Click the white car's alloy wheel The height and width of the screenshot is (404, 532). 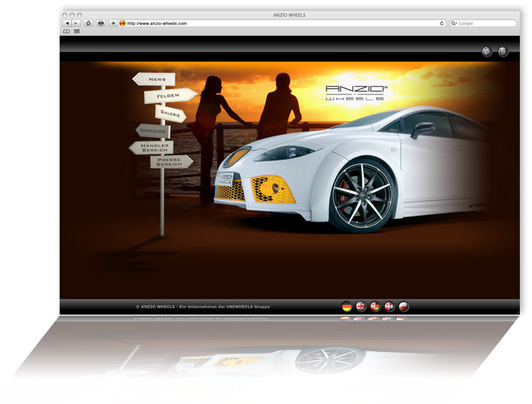point(362,196)
